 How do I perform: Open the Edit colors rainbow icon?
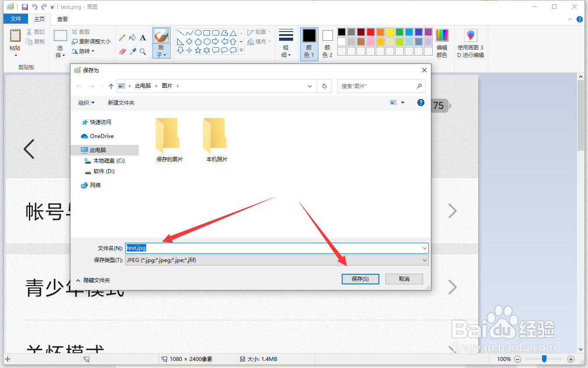pos(442,36)
